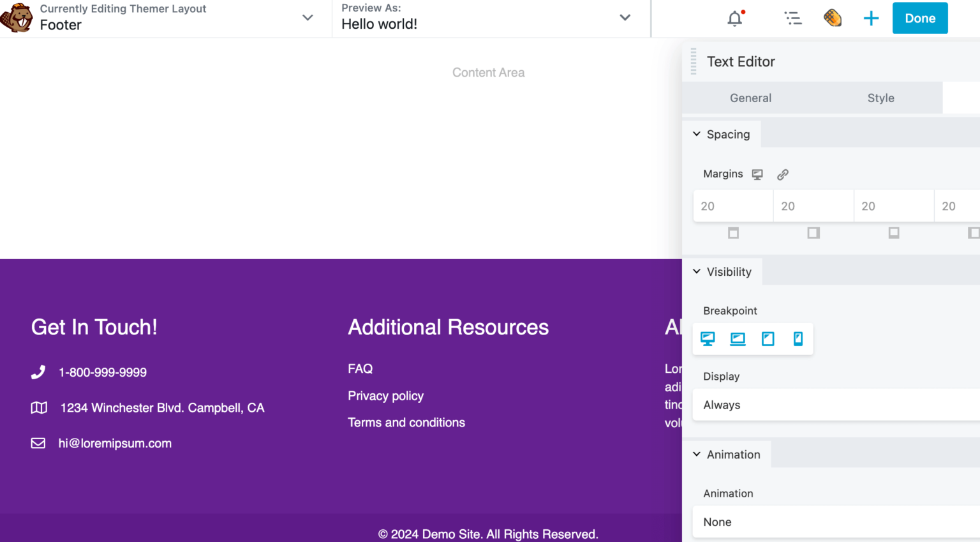Toggle the large screen visibility breakpoint
The width and height of the screenshot is (980, 542).
tap(738, 339)
